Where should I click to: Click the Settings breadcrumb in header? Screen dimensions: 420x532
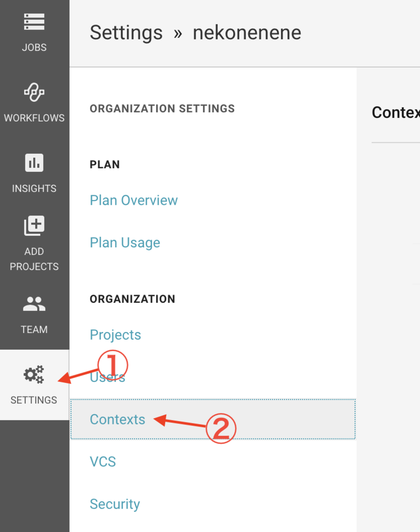pyautogui.click(x=126, y=33)
